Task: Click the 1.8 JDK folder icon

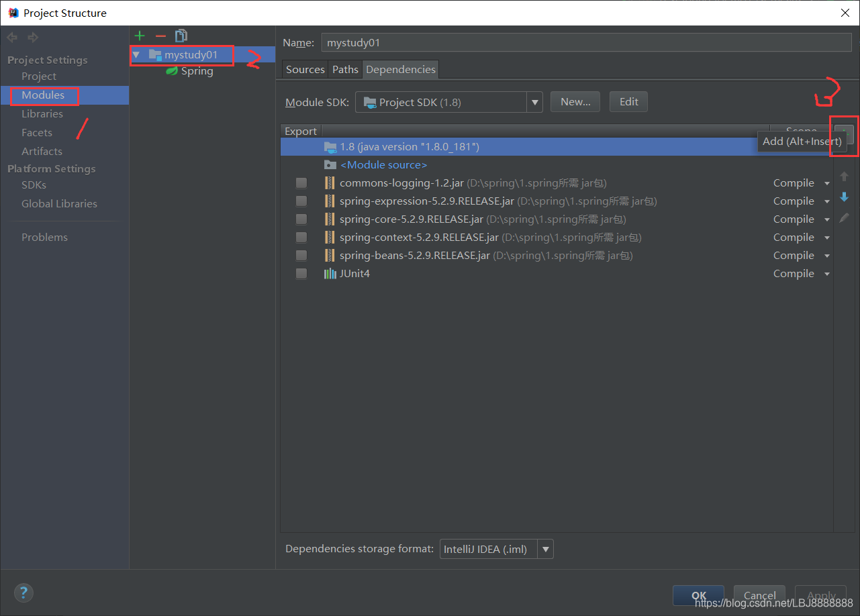Action: coord(330,146)
